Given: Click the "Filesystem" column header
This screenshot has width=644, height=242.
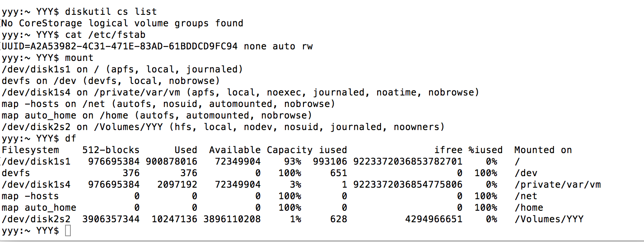Looking at the screenshot, I should pos(30,150).
